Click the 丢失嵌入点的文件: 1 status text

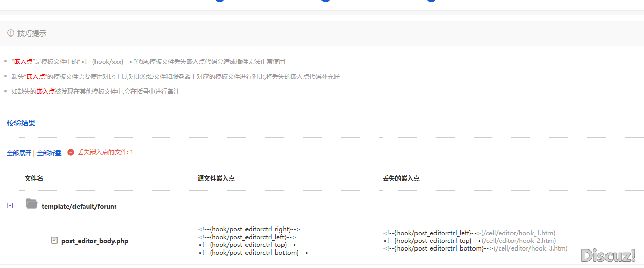coord(105,152)
